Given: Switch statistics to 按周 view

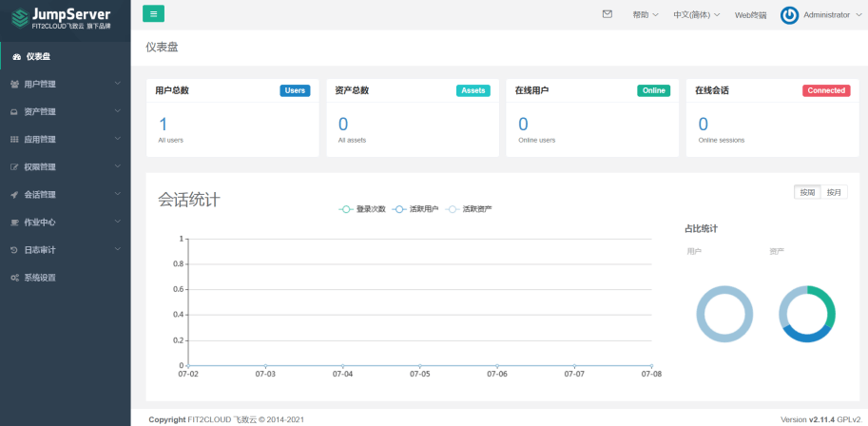Looking at the screenshot, I should 807,192.
